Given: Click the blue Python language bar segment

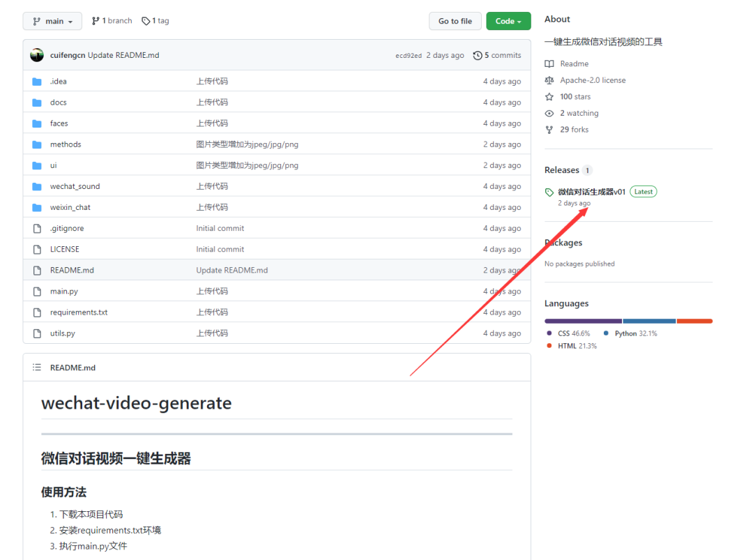Looking at the screenshot, I should (x=649, y=321).
